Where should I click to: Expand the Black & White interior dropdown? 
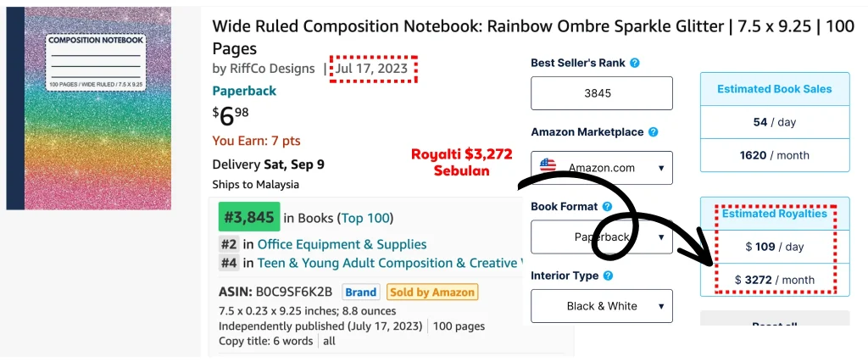[602, 306]
